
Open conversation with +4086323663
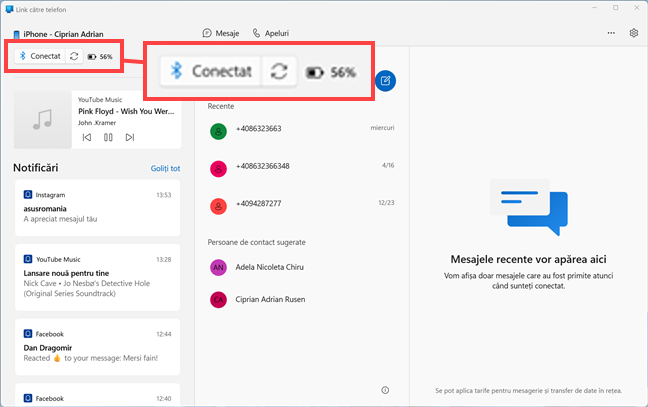tap(302, 131)
